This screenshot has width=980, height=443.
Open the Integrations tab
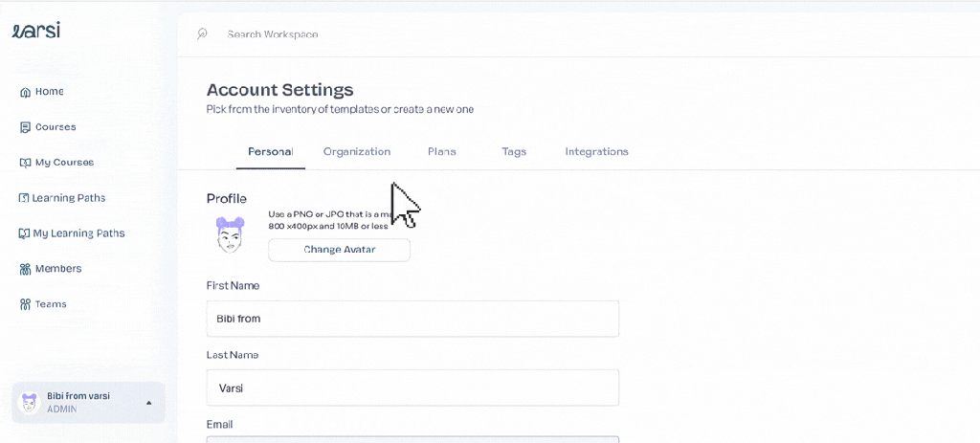pos(597,152)
